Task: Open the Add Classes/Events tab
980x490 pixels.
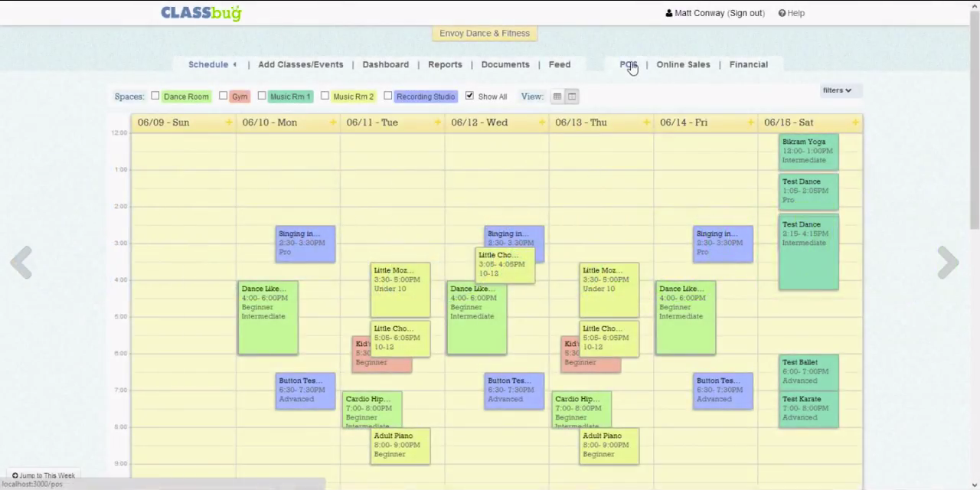Action: pyautogui.click(x=300, y=64)
